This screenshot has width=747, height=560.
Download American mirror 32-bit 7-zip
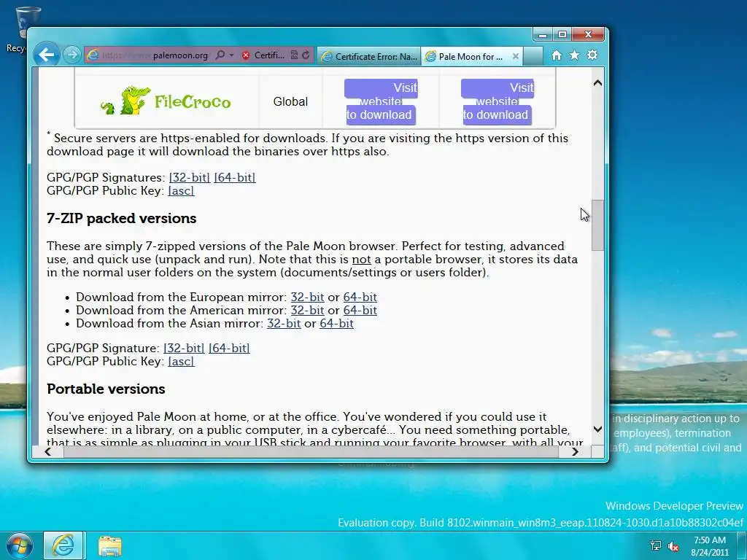307,311
